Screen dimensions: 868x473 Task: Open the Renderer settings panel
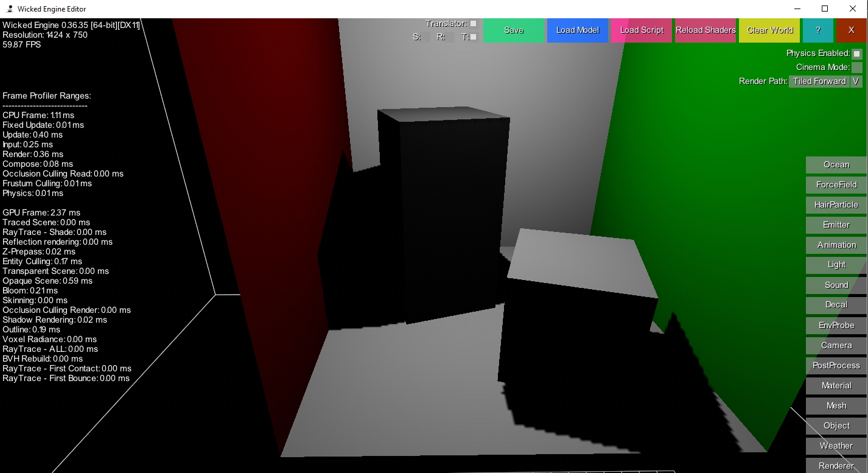(836, 466)
